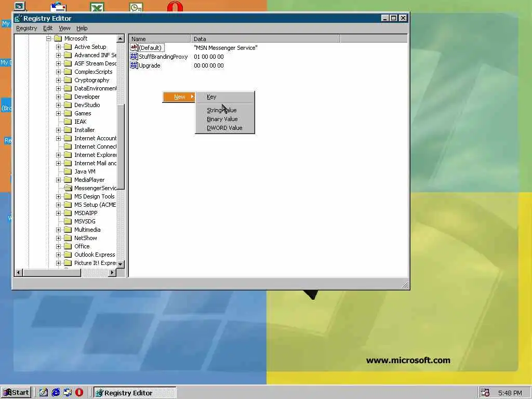The image size is (532, 399).
Task: Launch Internet Explorer from quick launch
Action: (x=56, y=393)
